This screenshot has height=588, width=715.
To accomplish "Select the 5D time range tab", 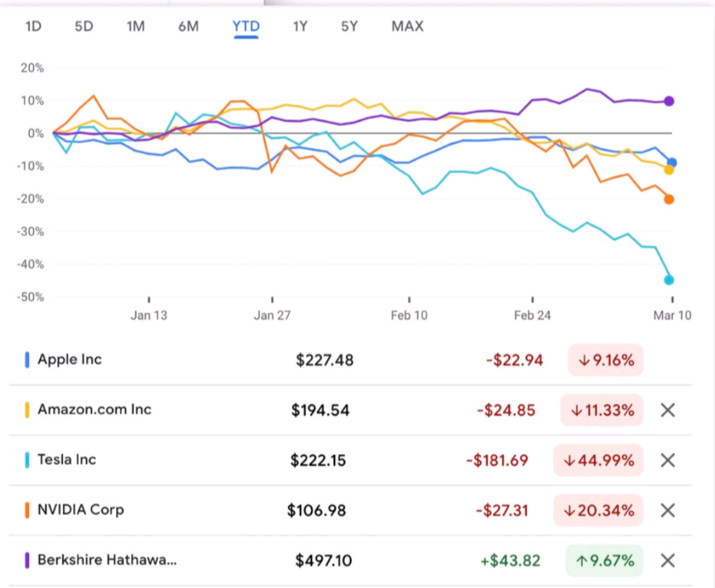I will coord(84,26).
